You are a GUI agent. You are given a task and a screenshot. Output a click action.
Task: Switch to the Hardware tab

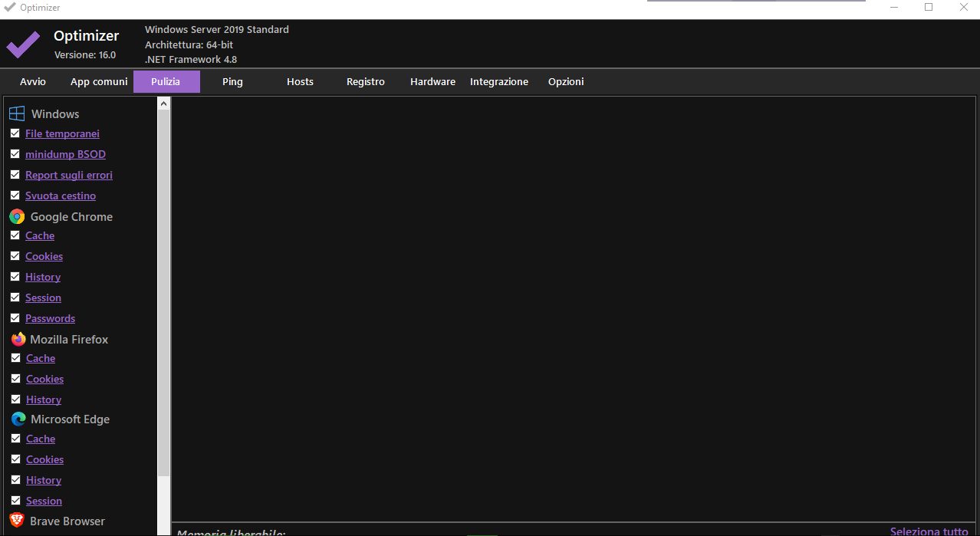click(x=432, y=82)
